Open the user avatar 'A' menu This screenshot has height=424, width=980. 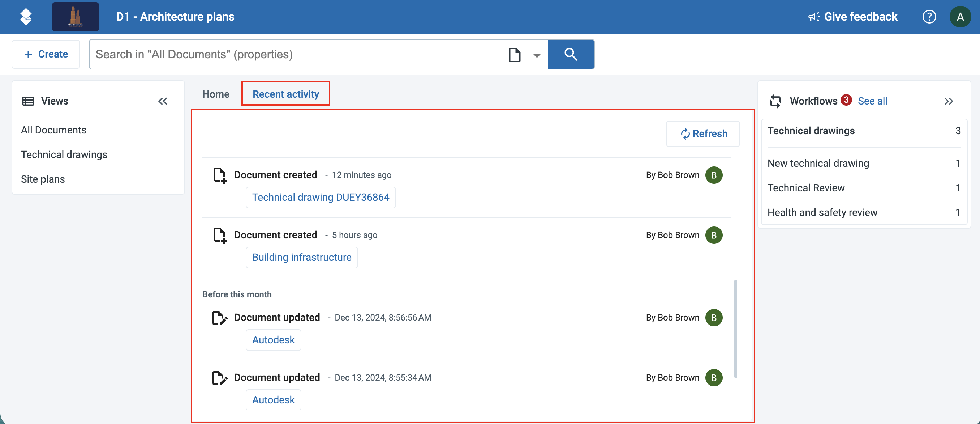click(960, 17)
